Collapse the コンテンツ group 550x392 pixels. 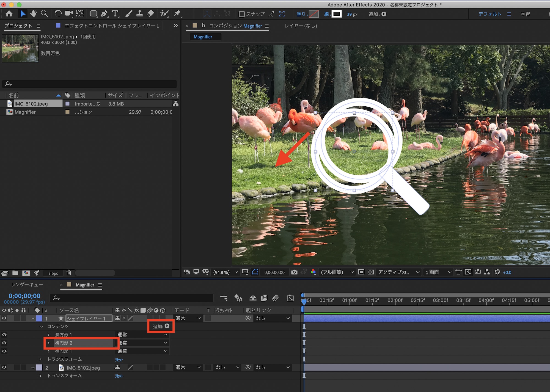coord(41,327)
